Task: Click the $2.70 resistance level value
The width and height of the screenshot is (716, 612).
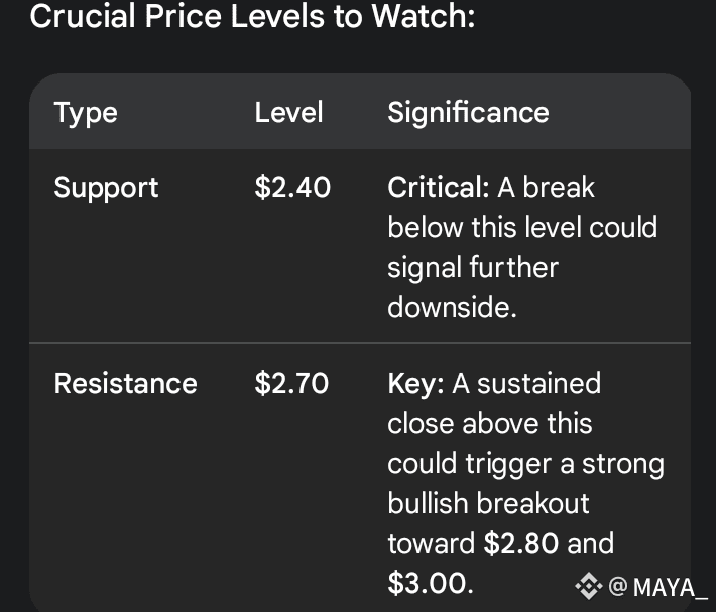Action: coord(291,383)
